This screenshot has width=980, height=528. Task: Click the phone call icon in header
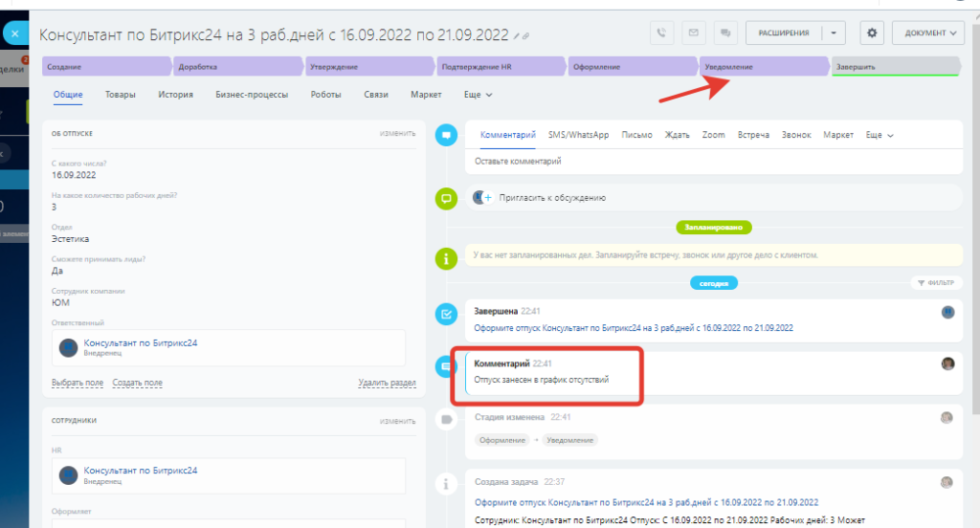coord(662,33)
